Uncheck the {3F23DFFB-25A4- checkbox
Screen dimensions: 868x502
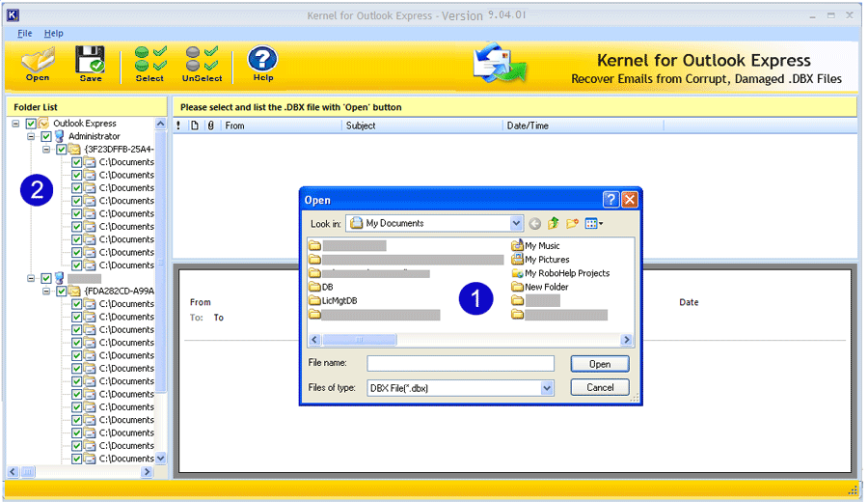[62, 149]
